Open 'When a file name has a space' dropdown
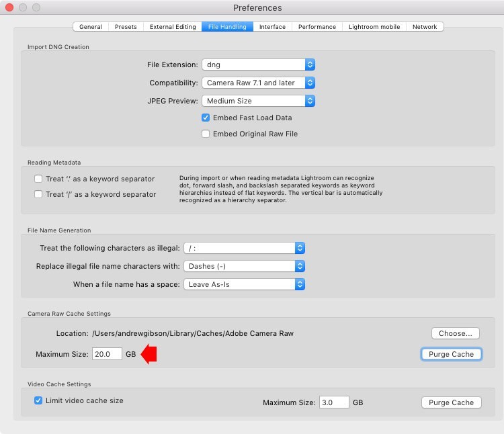The height and width of the screenshot is (434, 504). tap(245, 284)
